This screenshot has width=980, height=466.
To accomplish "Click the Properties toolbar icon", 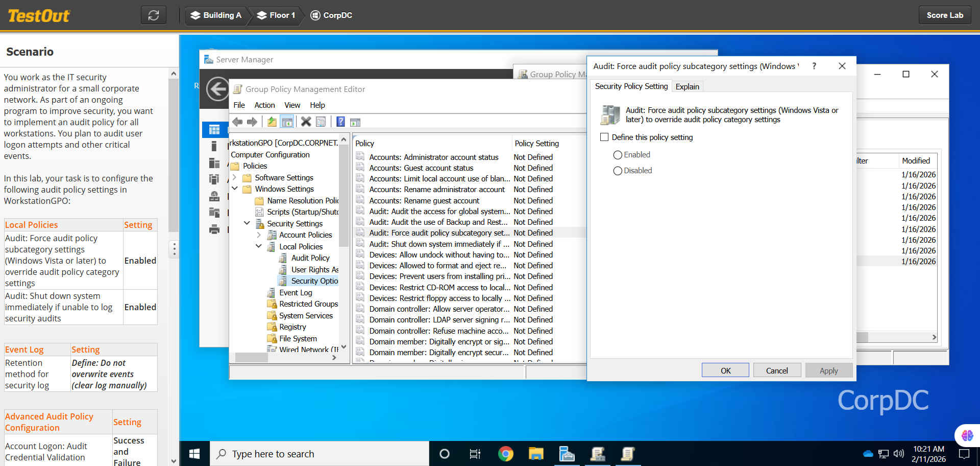I will point(321,122).
